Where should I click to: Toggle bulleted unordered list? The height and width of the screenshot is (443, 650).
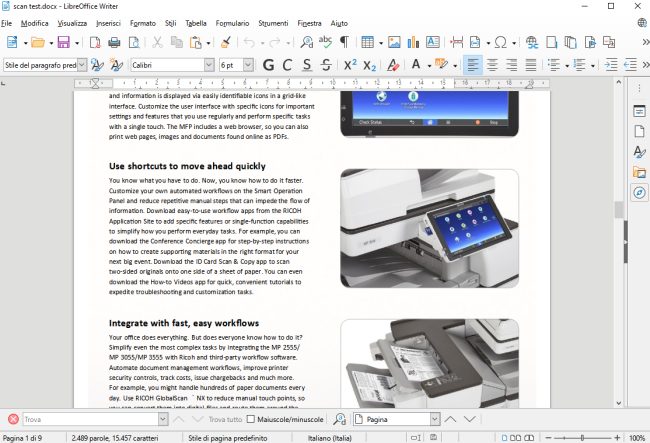tap(553, 65)
